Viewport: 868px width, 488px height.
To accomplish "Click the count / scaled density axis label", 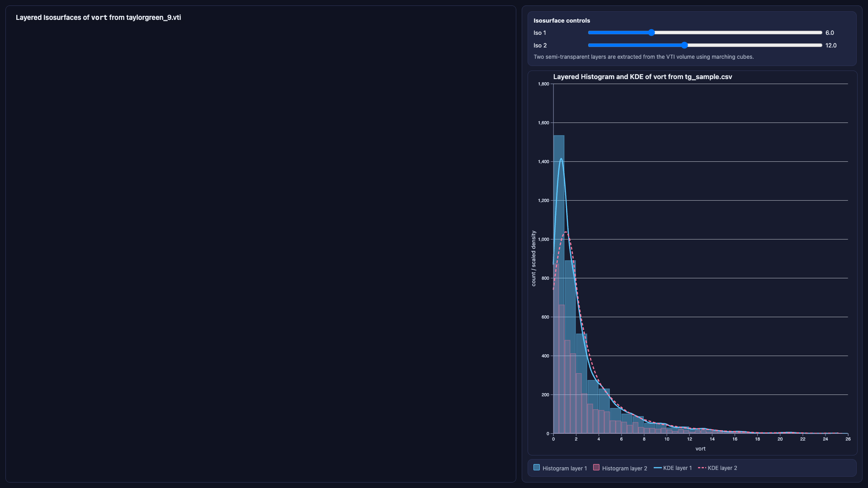I will [x=533, y=258].
